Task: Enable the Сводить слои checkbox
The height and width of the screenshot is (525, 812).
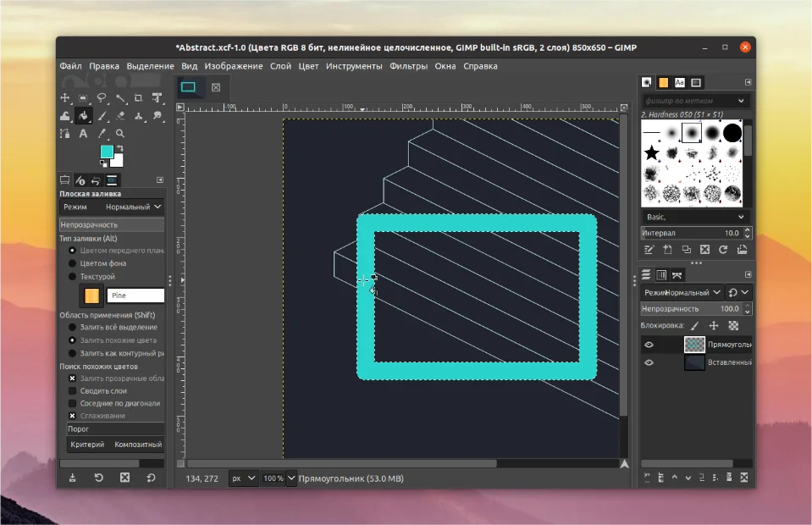Action: (x=73, y=390)
